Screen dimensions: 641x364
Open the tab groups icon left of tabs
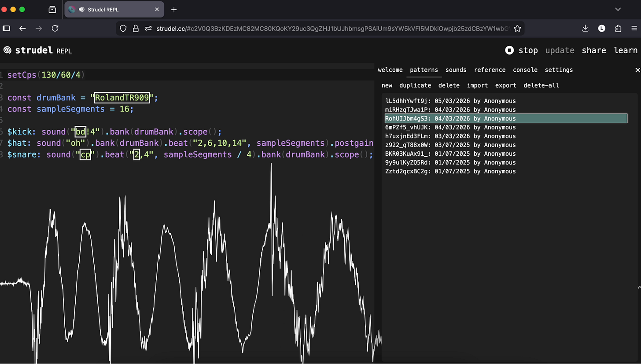tap(52, 9)
